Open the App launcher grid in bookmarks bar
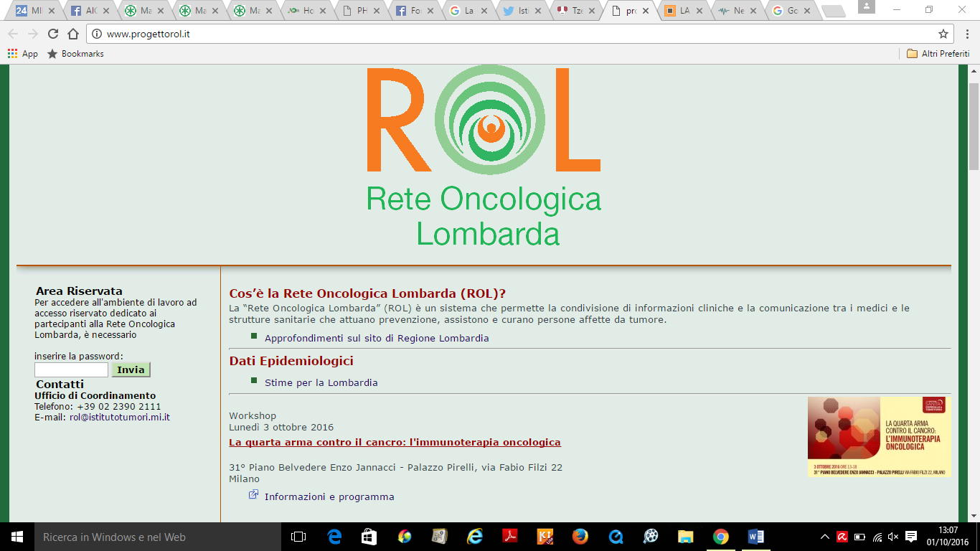 [x=22, y=54]
